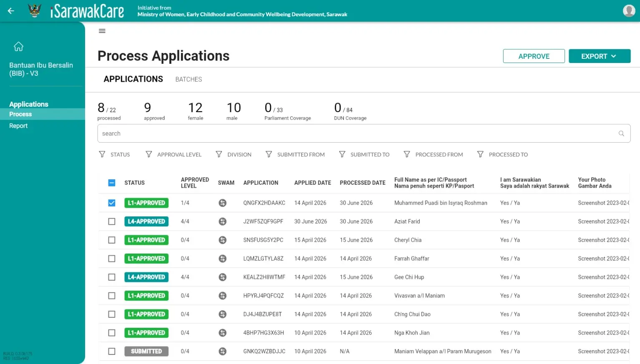Open the STATUS filter
The width and height of the screenshot is (640, 364).
(x=114, y=155)
